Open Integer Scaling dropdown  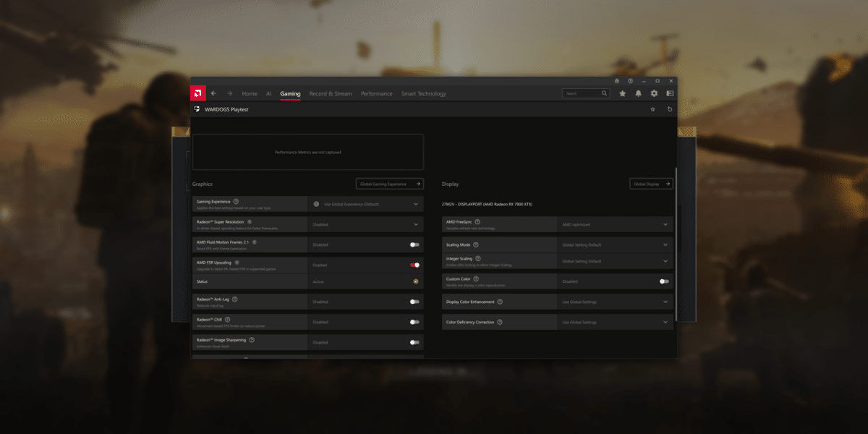pos(616,261)
